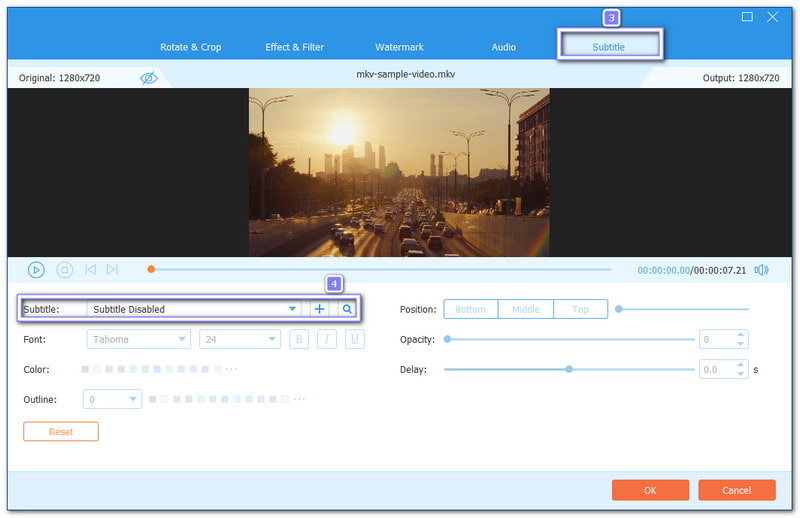Open the Subtitle Disabled dropdown
The image size is (800, 518).
click(x=194, y=309)
